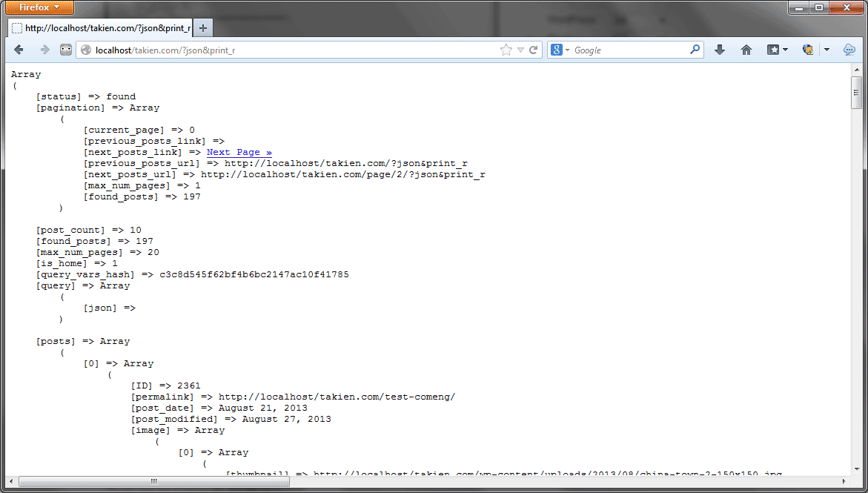Click the next_posts_url page/2 address text
The width and height of the screenshot is (868, 493).
click(x=343, y=174)
